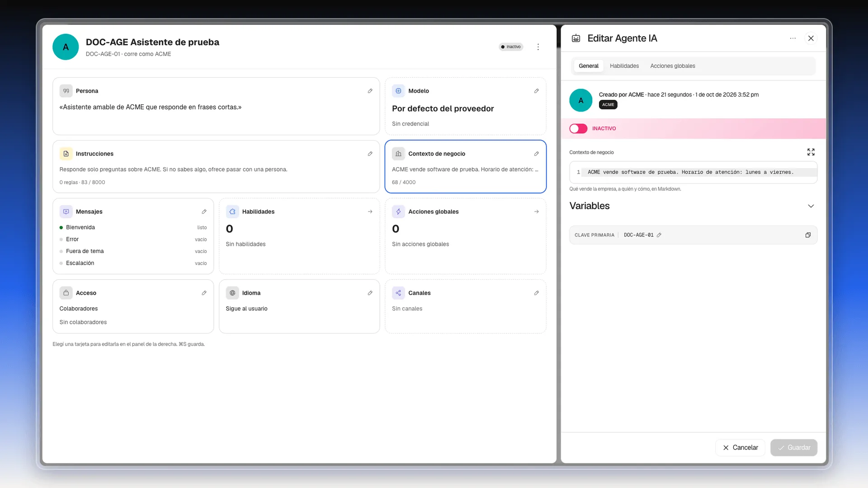Click the 'Por defecto del proveedor' model text

pyautogui.click(x=443, y=109)
